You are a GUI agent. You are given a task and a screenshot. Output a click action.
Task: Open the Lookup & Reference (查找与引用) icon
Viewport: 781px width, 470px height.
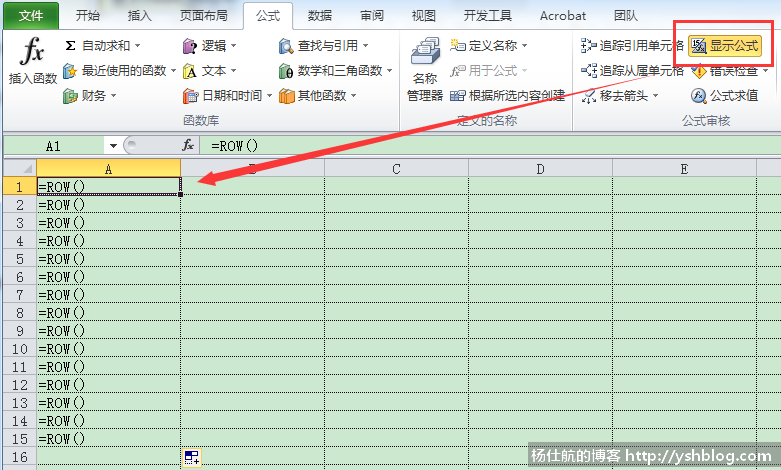(286, 46)
